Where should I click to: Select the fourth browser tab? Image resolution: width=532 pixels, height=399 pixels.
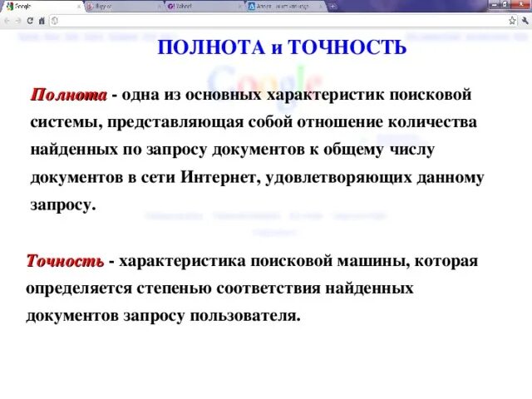point(284,6)
